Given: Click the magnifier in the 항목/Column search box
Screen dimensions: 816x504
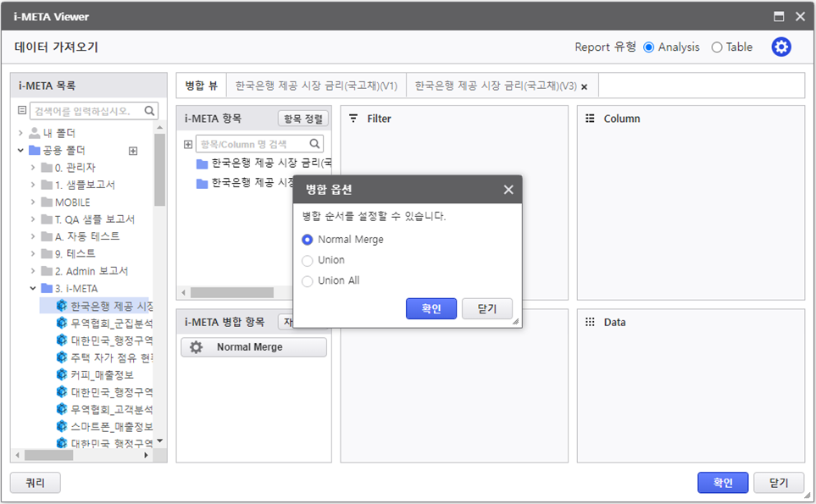Looking at the screenshot, I should [x=314, y=144].
